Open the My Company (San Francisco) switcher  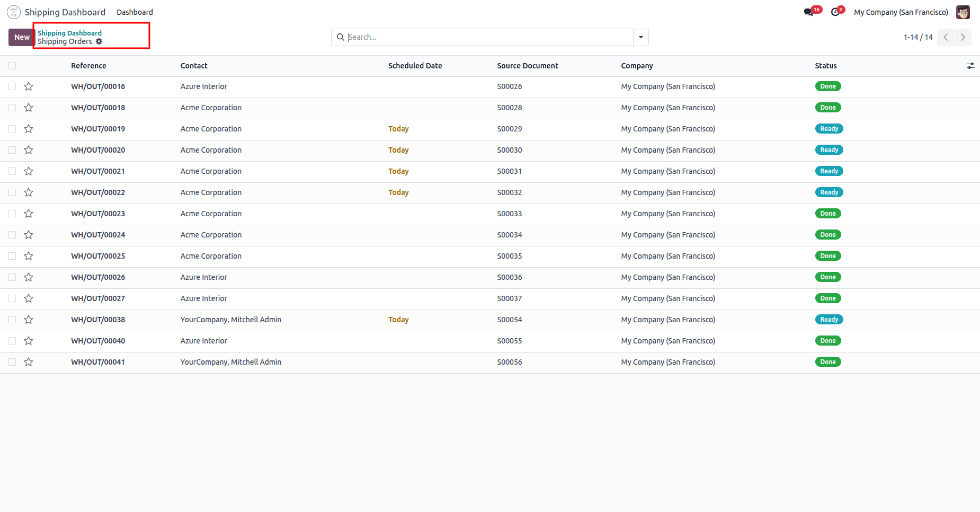click(901, 12)
